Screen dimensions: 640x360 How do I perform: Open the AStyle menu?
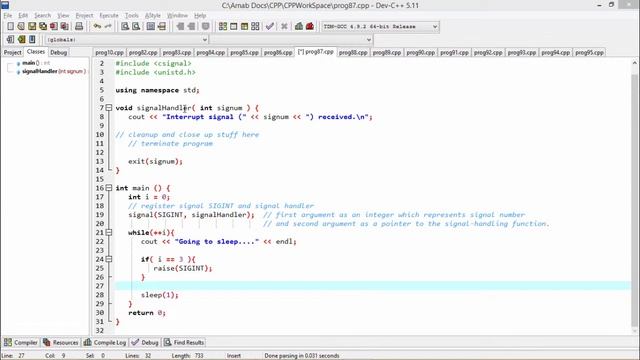(x=153, y=16)
